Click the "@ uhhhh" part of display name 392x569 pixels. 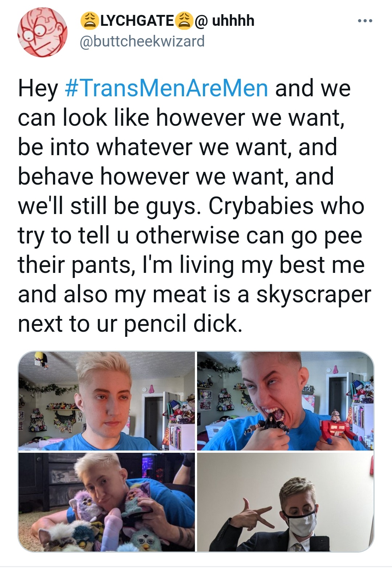coord(225,21)
